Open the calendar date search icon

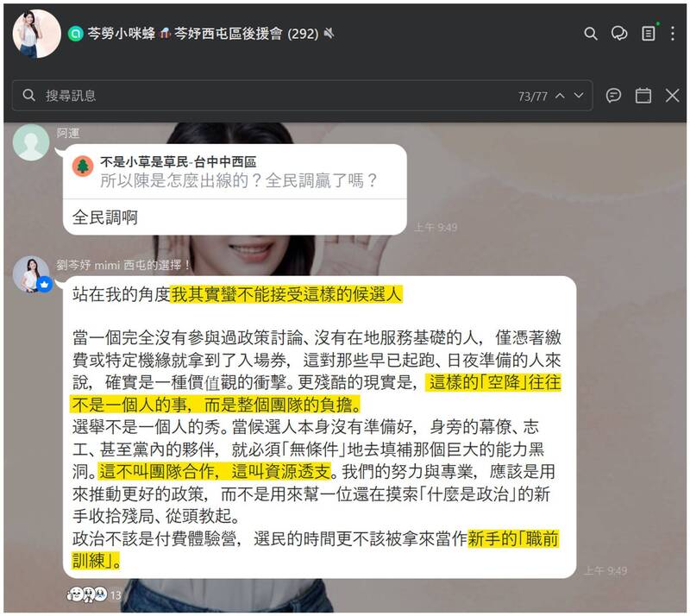[643, 95]
